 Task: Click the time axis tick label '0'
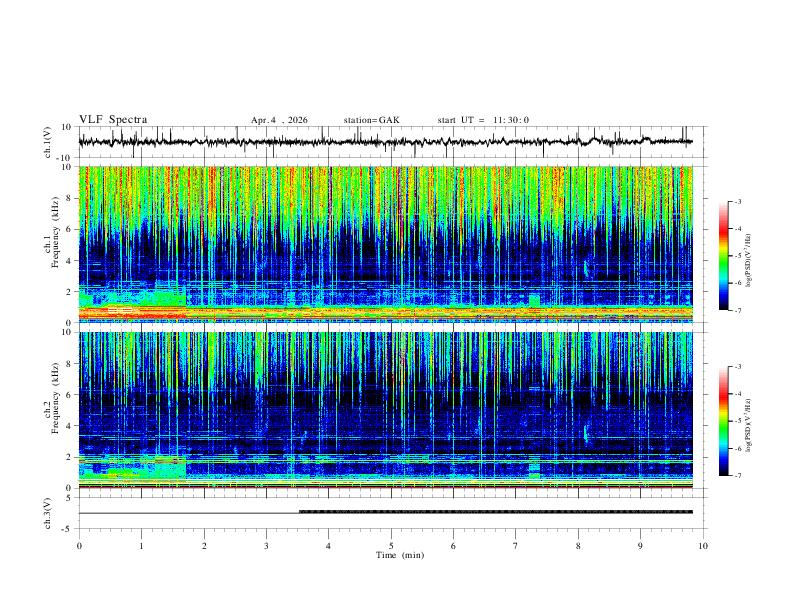(x=79, y=546)
